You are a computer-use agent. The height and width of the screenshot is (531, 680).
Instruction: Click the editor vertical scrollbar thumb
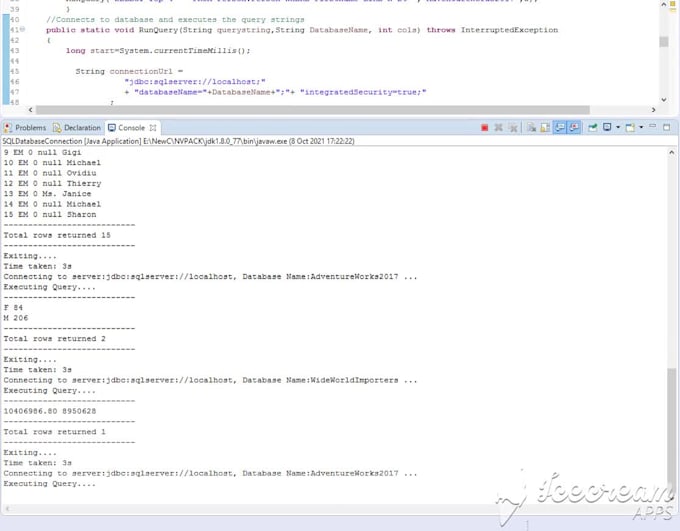click(664, 42)
